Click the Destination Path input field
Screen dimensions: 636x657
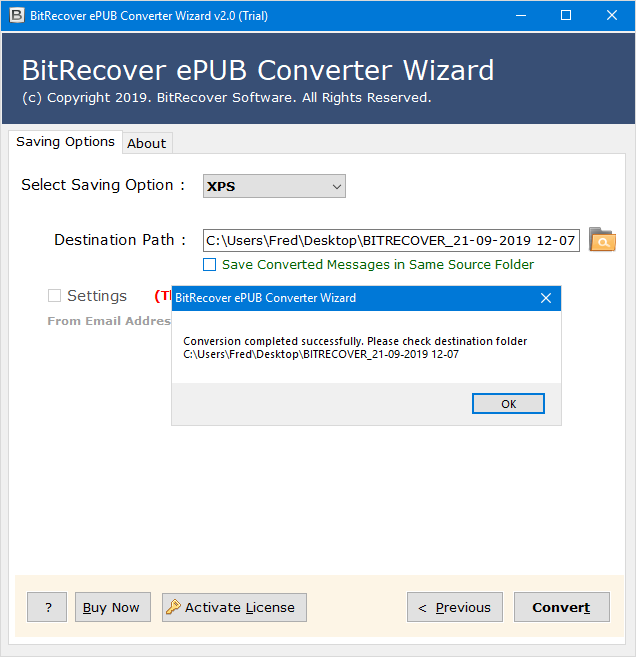(391, 241)
